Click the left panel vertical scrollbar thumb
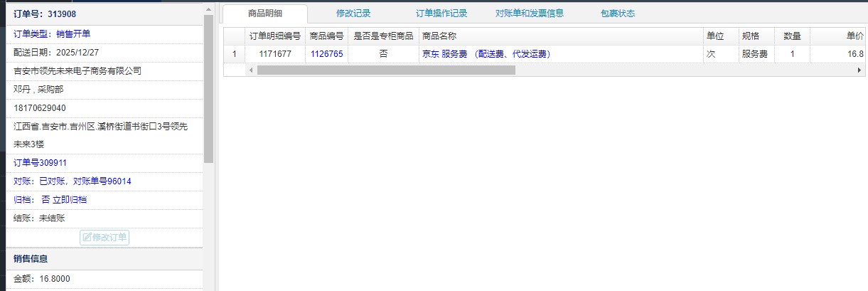This screenshot has height=291, width=868. point(208,85)
